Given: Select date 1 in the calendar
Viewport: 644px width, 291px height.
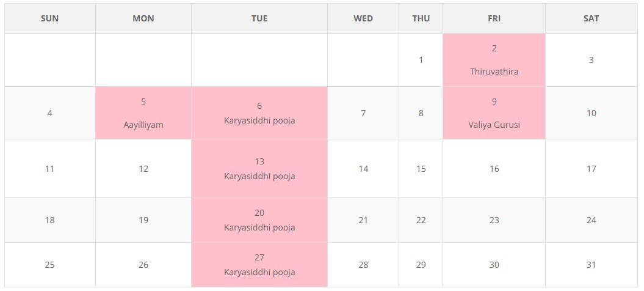Looking at the screenshot, I should (x=421, y=60).
